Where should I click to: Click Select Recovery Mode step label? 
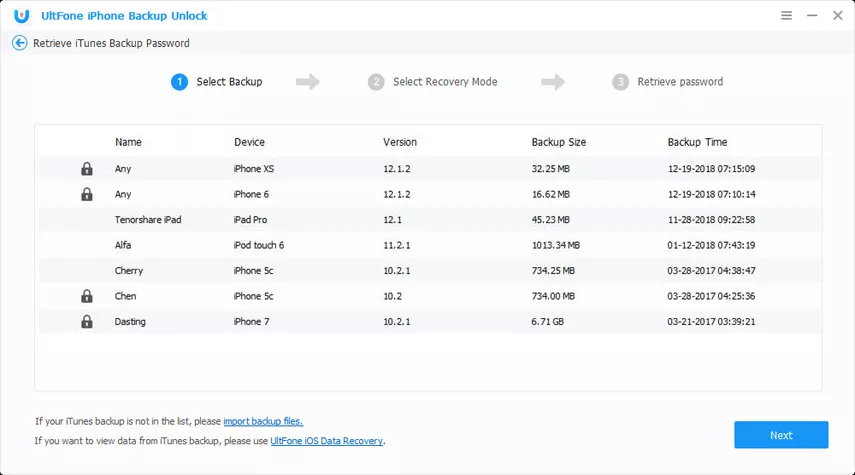(445, 82)
